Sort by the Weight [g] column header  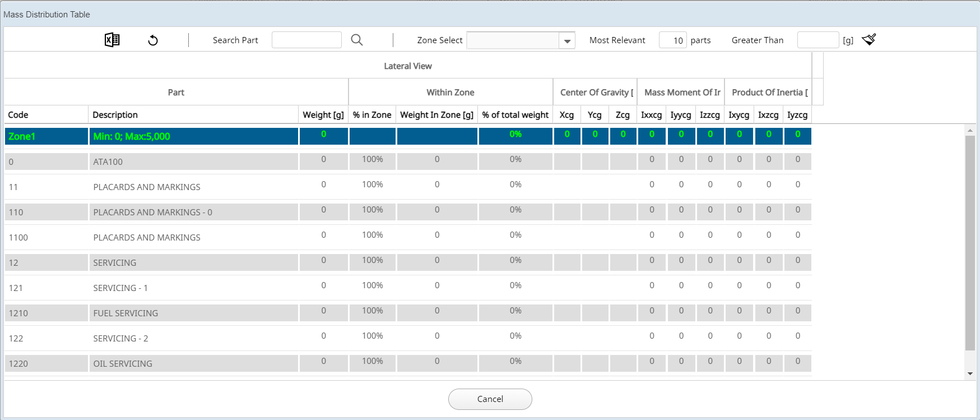[x=323, y=115]
